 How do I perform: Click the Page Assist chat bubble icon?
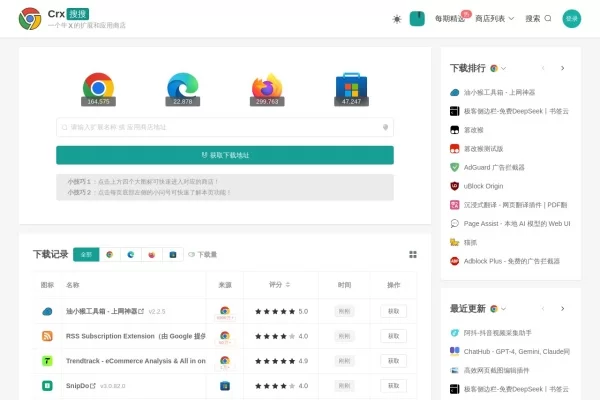(x=454, y=224)
